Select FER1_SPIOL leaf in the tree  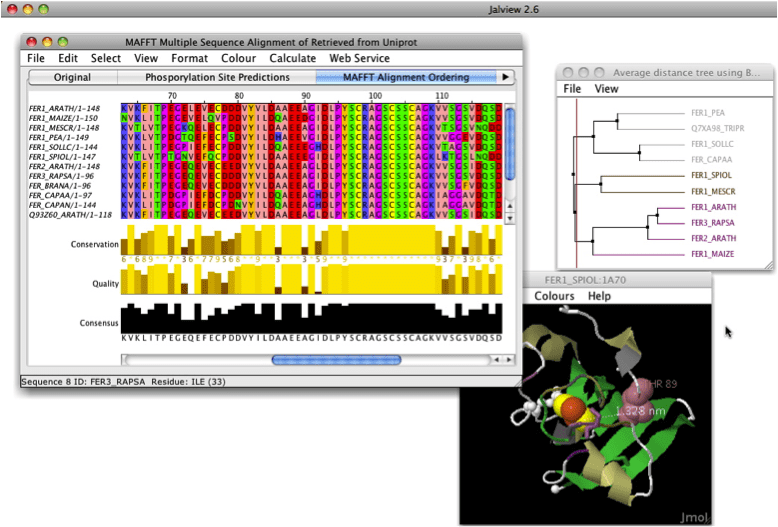(x=711, y=175)
